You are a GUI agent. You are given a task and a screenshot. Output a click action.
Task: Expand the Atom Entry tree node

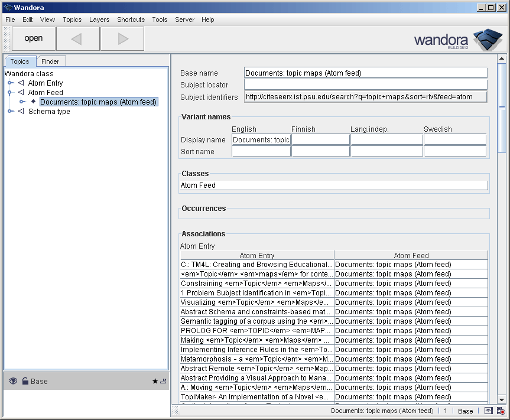point(11,83)
